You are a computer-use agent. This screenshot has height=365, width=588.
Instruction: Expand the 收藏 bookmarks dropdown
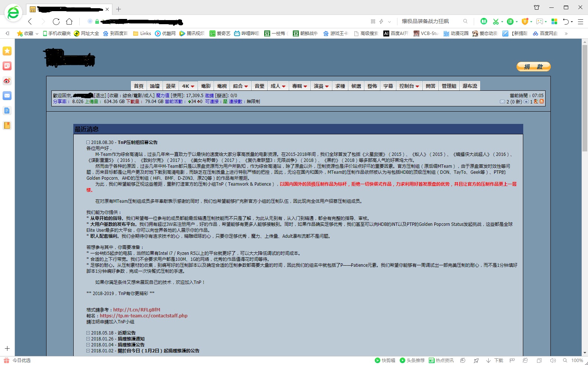click(37, 33)
